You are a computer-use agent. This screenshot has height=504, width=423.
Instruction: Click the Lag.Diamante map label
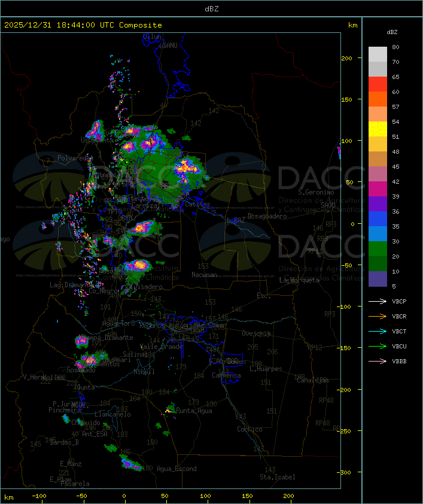pos(71,285)
